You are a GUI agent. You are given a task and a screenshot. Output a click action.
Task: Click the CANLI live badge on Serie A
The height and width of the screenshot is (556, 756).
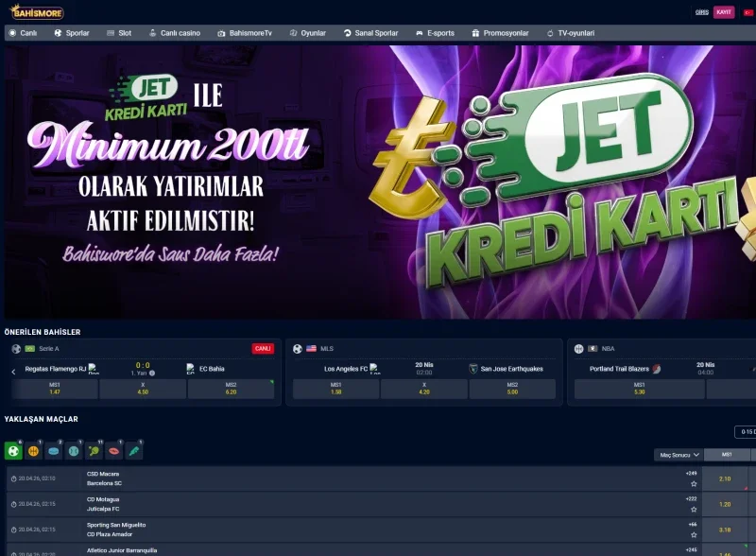(x=263, y=349)
